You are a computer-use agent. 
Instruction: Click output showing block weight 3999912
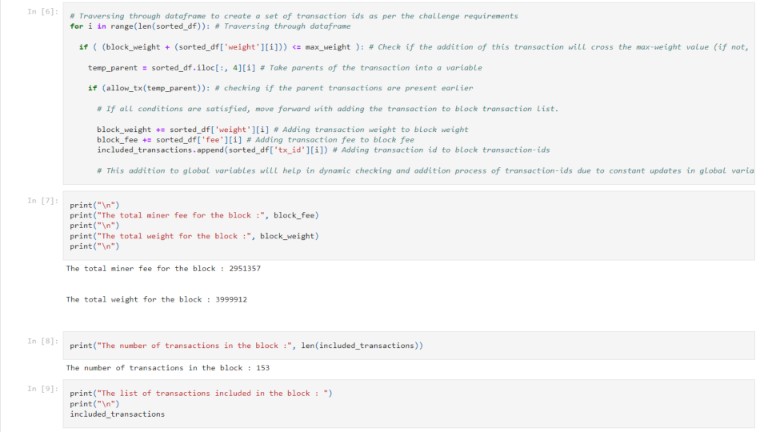pos(157,299)
